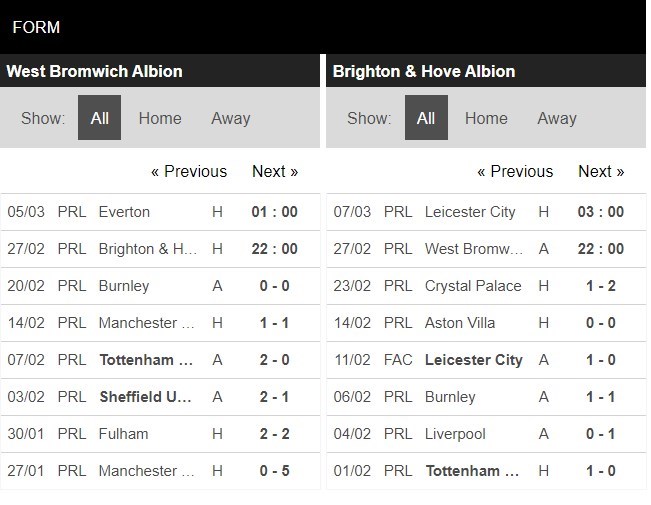Switch to Brighton & Hove Albion Home matches
Screen dimensions: 651x505
coord(486,118)
